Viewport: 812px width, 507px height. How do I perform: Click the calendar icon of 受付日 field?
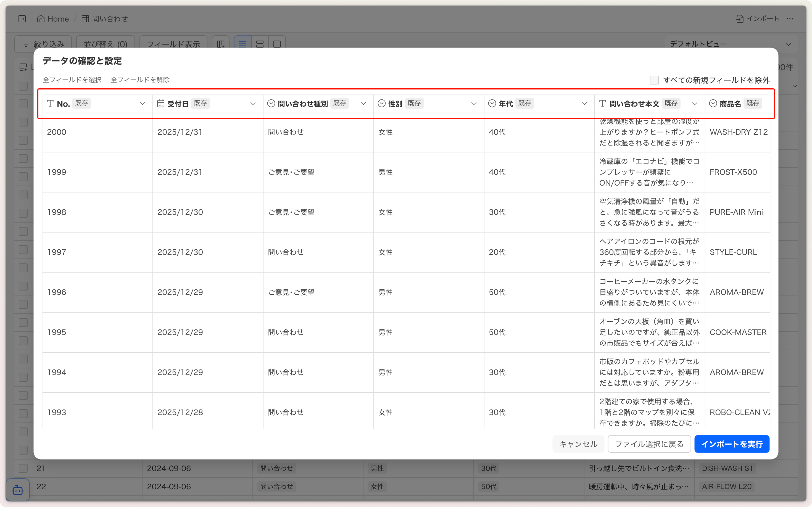161,104
